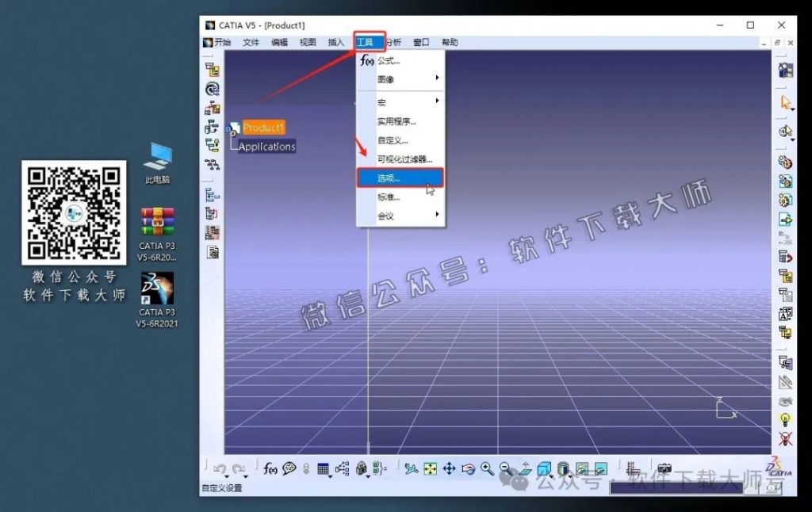Select the Rotate view icon
This screenshot has width=812, height=512.
(x=468, y=468)
